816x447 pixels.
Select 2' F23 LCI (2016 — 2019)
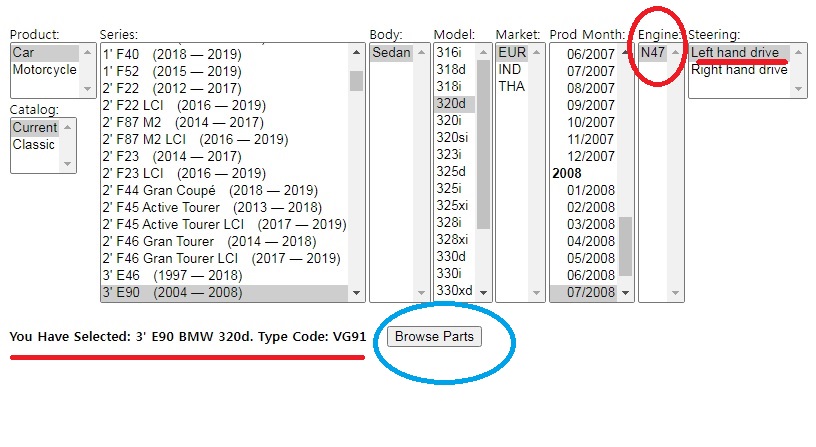coord(225,173)
